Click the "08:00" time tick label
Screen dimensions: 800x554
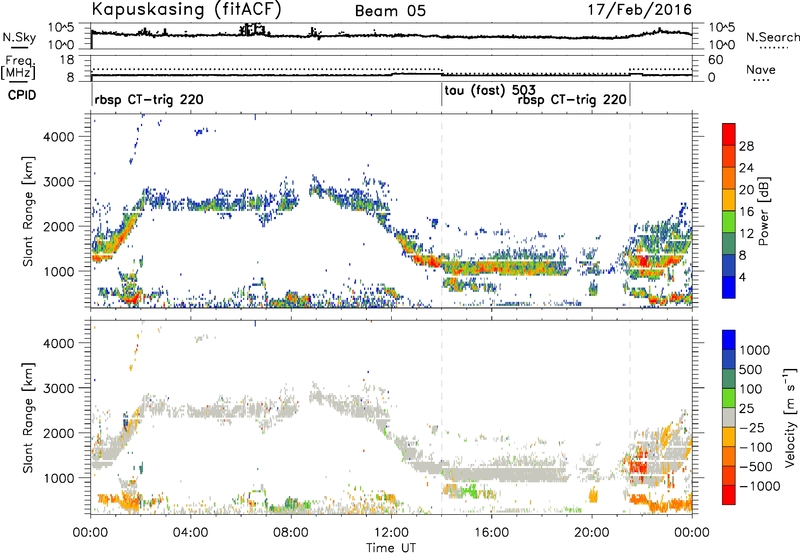pyautogui.click(x=291, y=533)
